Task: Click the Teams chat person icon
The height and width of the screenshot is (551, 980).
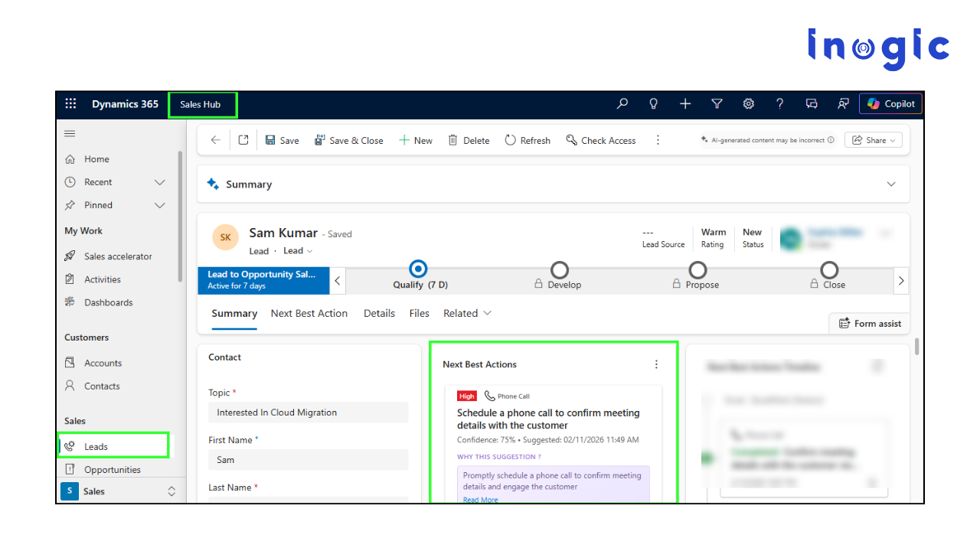Action: [x=843, y=104]
